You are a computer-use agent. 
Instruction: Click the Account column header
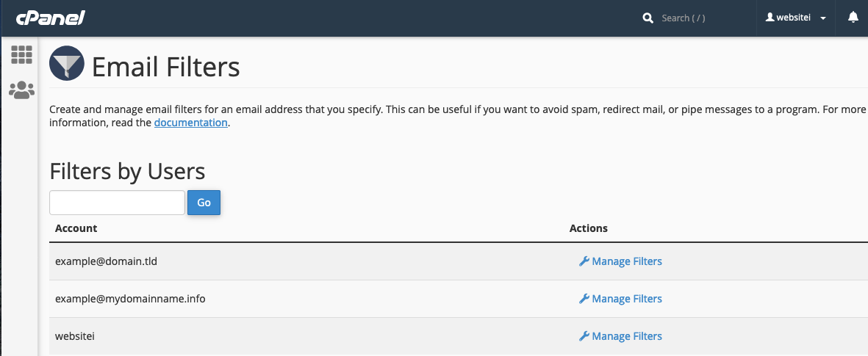(76, 228)
